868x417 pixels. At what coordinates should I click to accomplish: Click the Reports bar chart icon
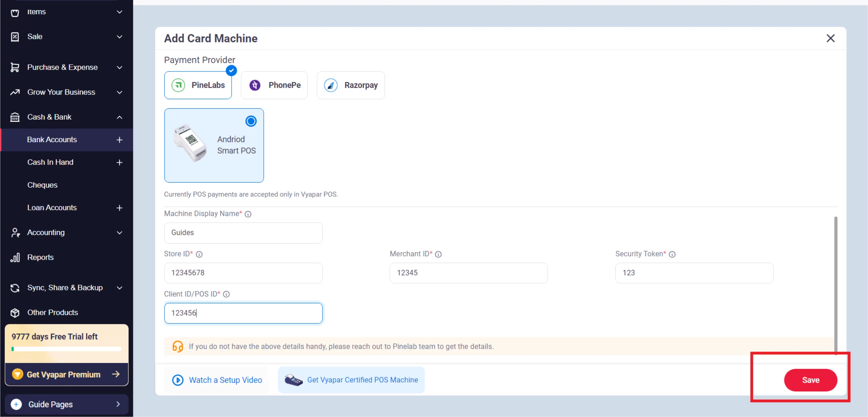coord(15,258)
